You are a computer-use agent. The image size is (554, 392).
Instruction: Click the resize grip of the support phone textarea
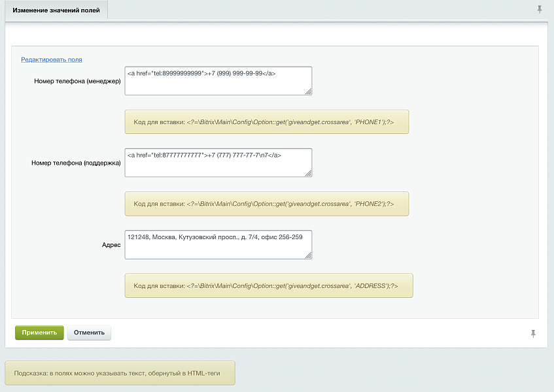[x=308, y=173]
